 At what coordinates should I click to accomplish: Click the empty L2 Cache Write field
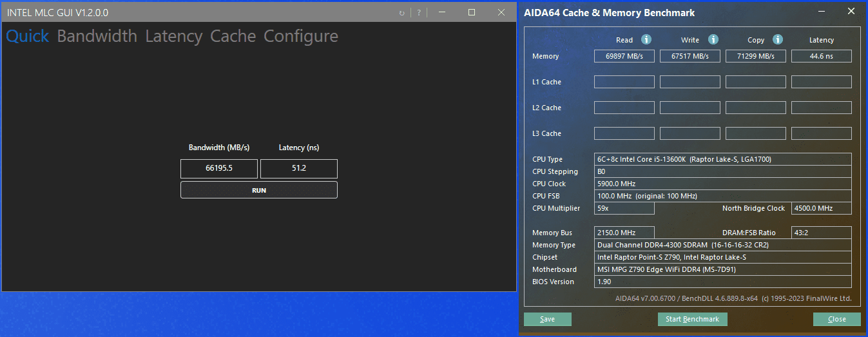[x=690, y=108]
